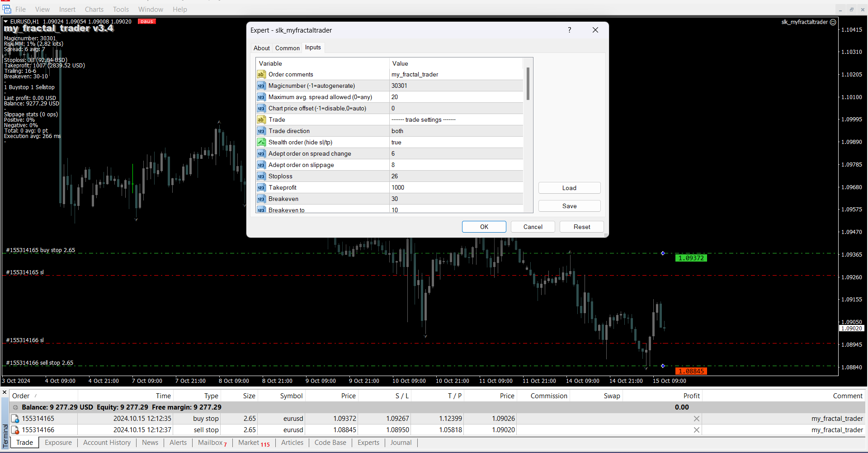Click the smiley icon beside slk_myfractaltrader
This screenshot has height=453, width=868.
(x=833, y=22)
